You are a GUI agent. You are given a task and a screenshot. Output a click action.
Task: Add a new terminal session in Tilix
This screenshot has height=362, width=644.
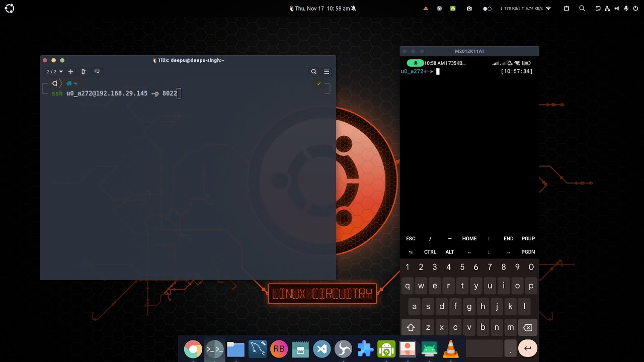71,72
